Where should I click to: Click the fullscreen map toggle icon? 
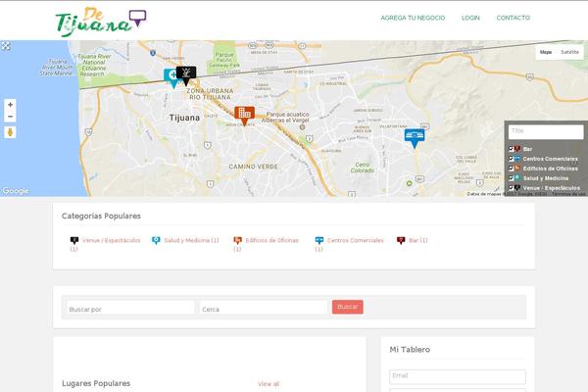(6, 46)
